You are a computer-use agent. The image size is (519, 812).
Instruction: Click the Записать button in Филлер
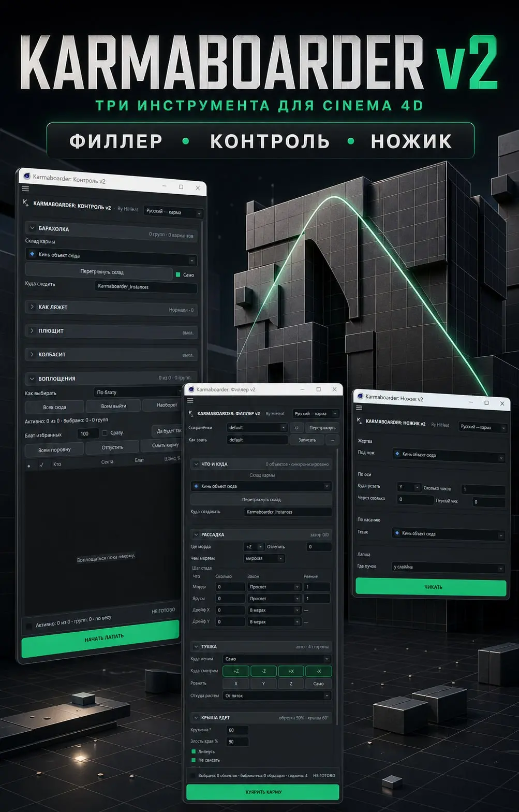tap(307, 440)
